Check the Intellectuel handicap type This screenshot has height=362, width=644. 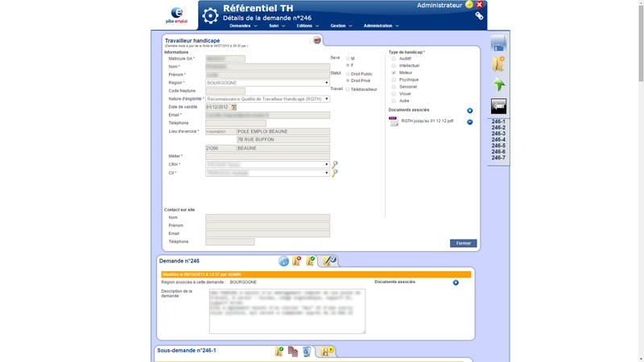pyautogui.click(x=394, y=66)
